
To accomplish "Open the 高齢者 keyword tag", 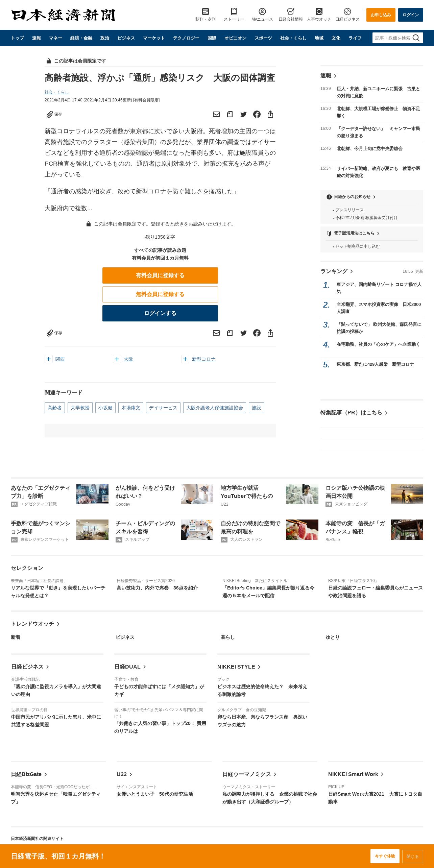I will [55, 408].
